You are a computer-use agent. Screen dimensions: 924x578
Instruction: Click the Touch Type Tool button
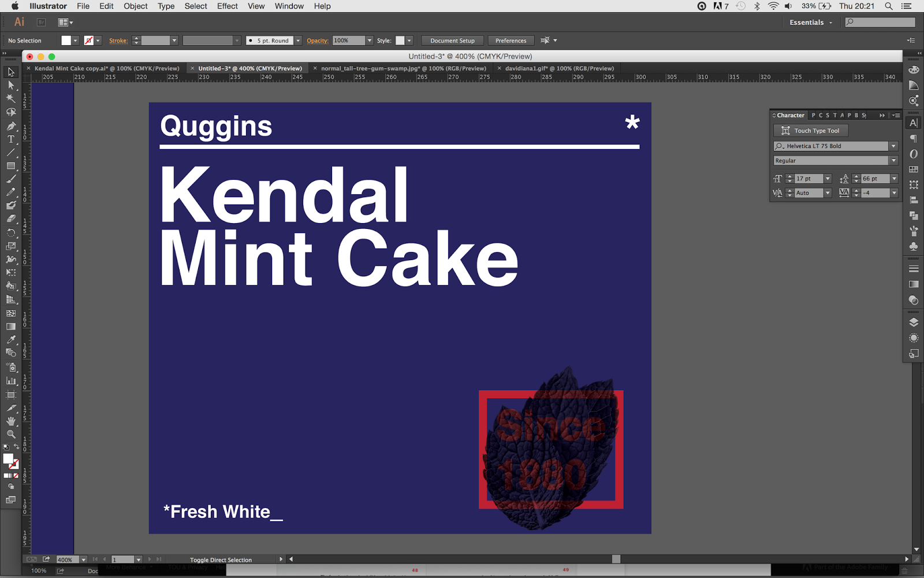coord(811,131)
